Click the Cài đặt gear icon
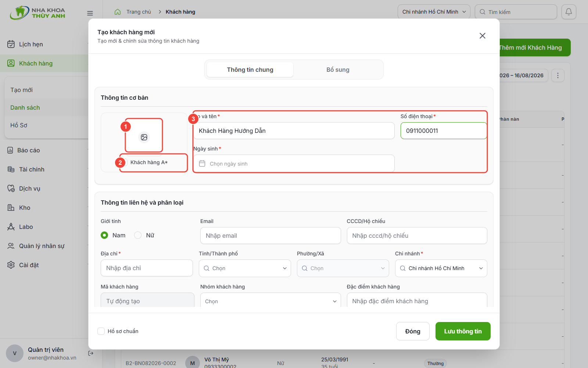 click(11, 265)
